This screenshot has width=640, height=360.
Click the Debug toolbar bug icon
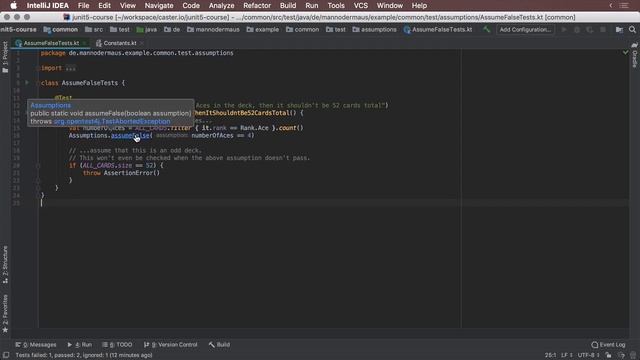click(x=577, y=29)
